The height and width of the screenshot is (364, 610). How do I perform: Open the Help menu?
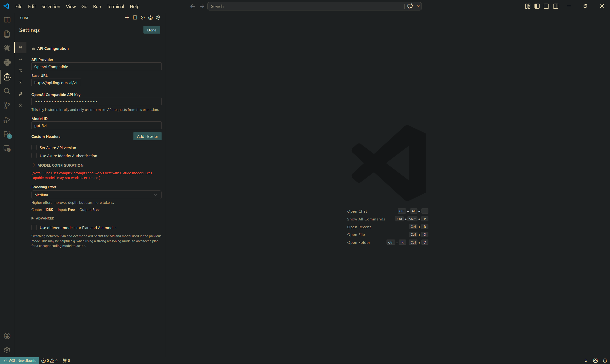(135, 6)
